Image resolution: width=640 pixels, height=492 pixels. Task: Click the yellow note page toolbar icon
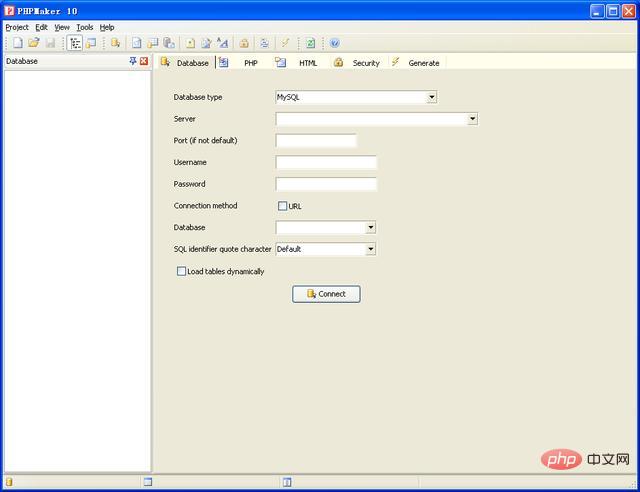[x=190, y=43]
